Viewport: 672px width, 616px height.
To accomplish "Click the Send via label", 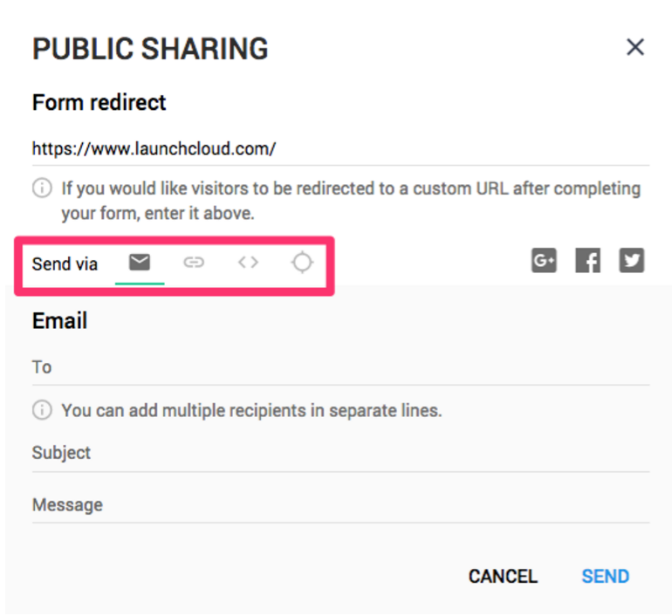I will tap(65, 264).
